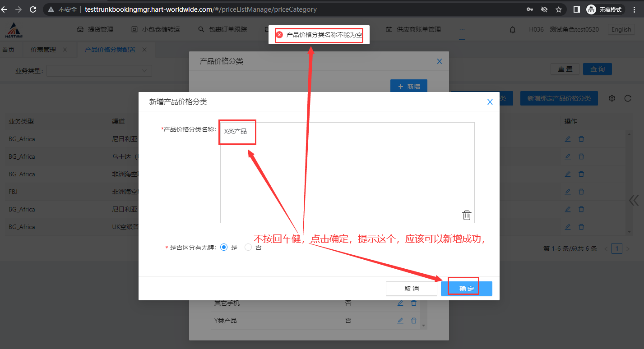This screenshot has width=644, height=349.
Task: Click delete icon in FBJ row
Action: (581, 192)
